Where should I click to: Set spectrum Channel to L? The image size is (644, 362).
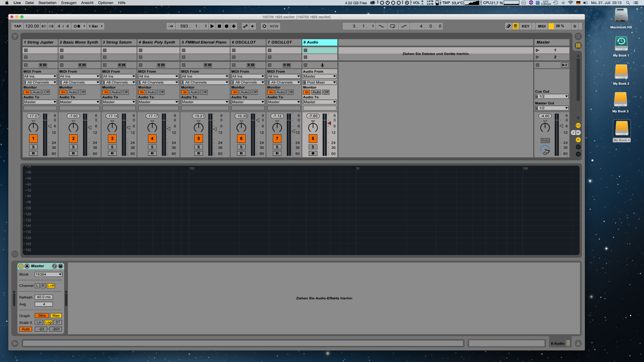click(37, 286)
